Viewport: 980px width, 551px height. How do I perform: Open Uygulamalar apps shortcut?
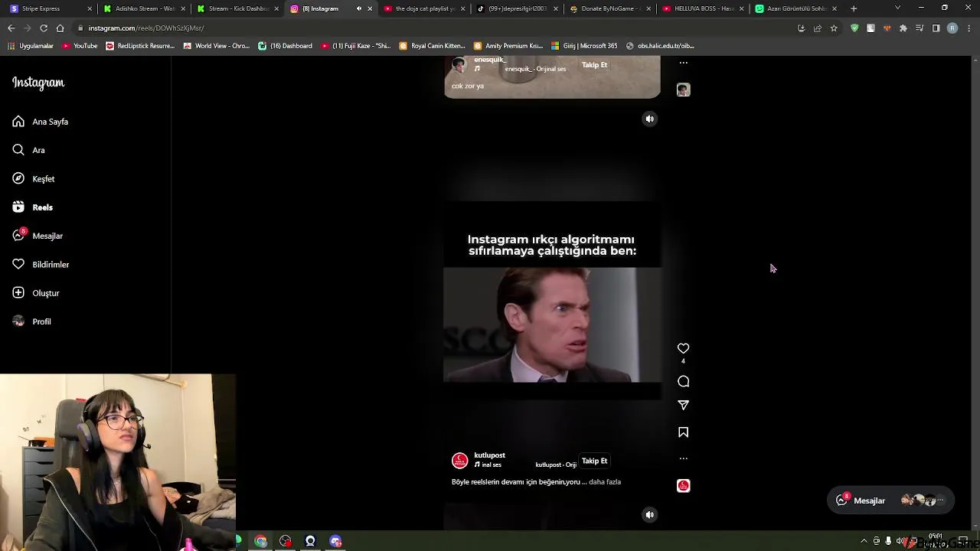pyautogui.click(x=31, y=46)
